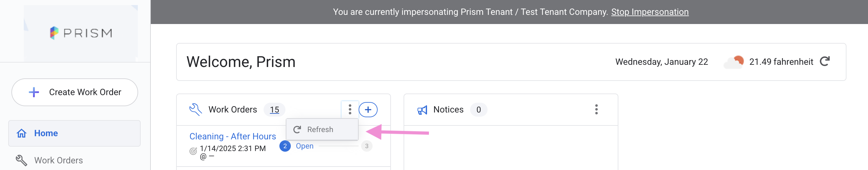
Task: Select Refresh from the dropdown menu
Action: pyautogui.click(x=320, y=129)
